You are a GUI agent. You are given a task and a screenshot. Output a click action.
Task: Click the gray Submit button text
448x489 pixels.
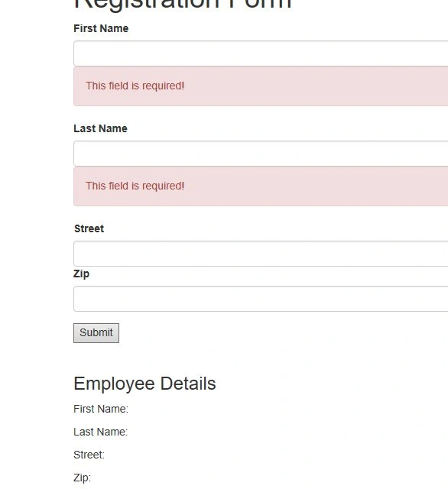tap(96, 332)
